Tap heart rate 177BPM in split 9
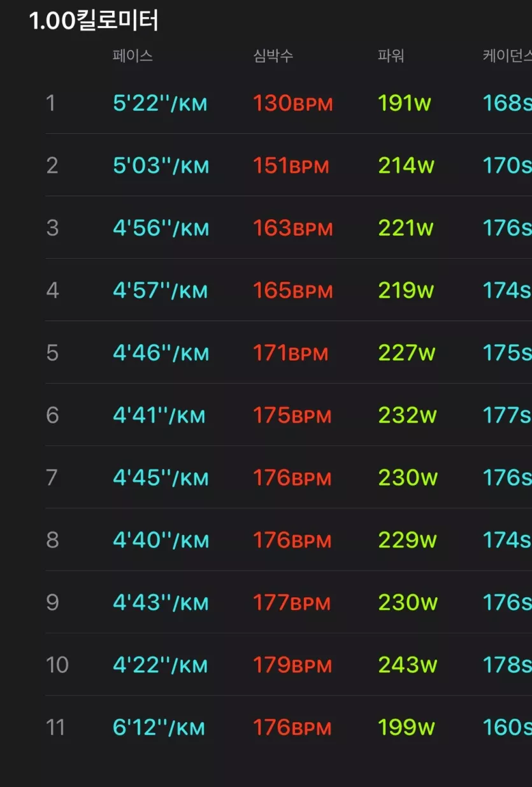This screenshot has width=532, height=787. (292, 603)
